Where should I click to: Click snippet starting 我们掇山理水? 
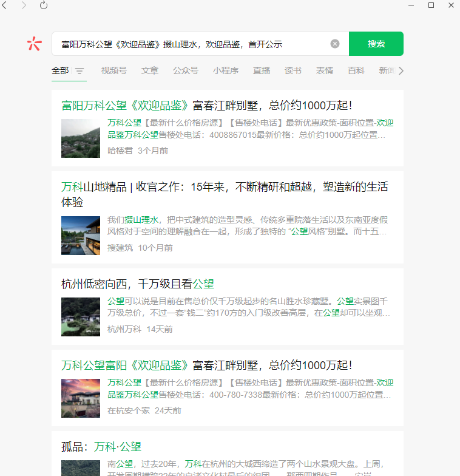click(248, 226)
